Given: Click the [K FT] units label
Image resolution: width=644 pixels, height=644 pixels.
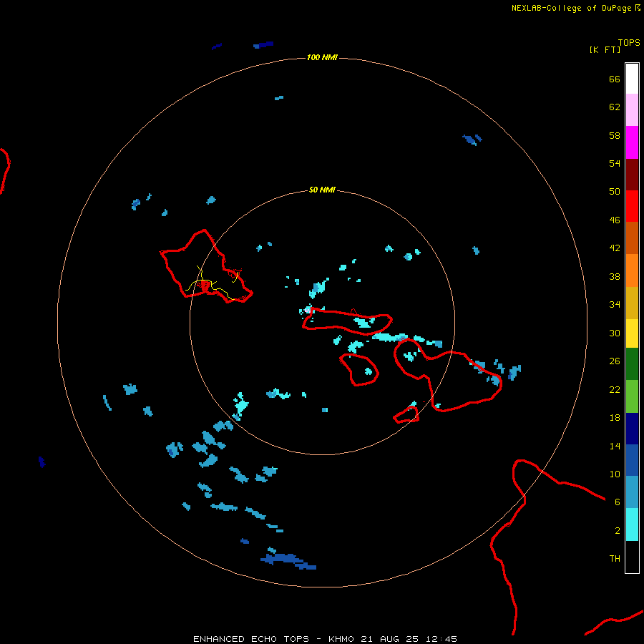Looking at the screenshot, I should click(x=605, y=49).
